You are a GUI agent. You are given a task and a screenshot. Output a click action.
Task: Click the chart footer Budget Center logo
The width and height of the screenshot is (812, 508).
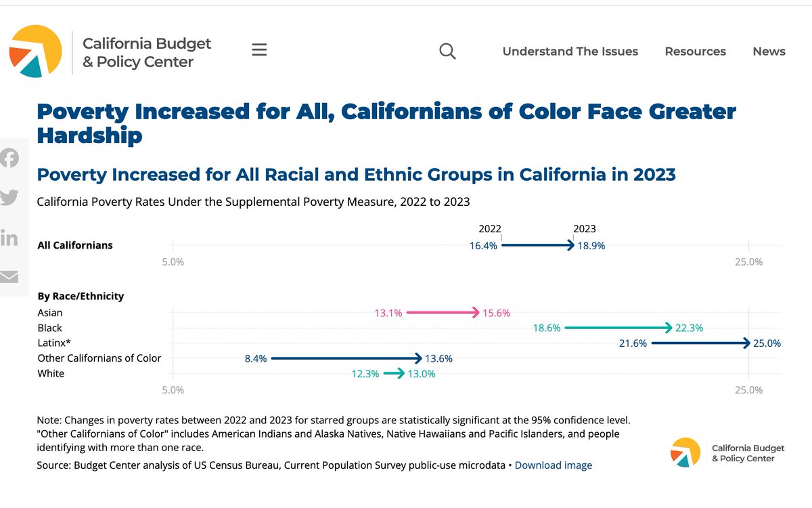(x=727, y=453)
